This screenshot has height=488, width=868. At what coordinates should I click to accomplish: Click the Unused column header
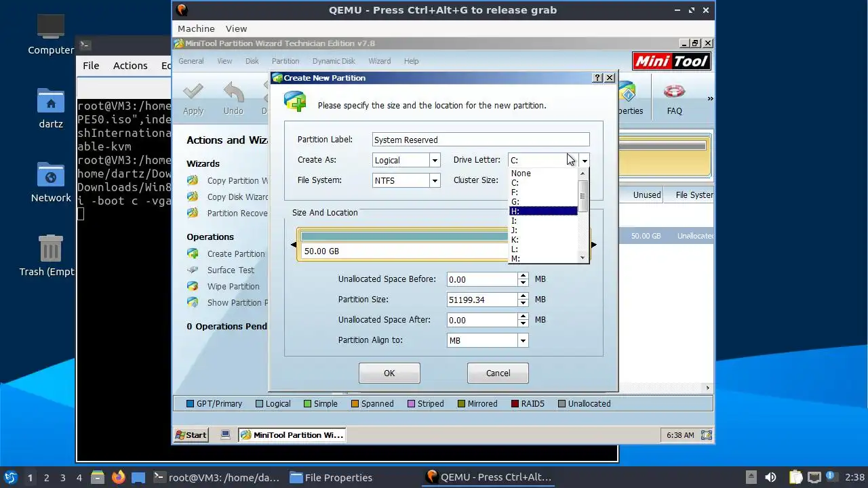647,195
